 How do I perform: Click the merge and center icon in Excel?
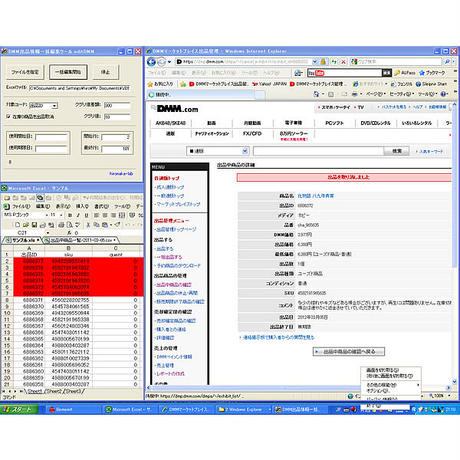[122, 215]
